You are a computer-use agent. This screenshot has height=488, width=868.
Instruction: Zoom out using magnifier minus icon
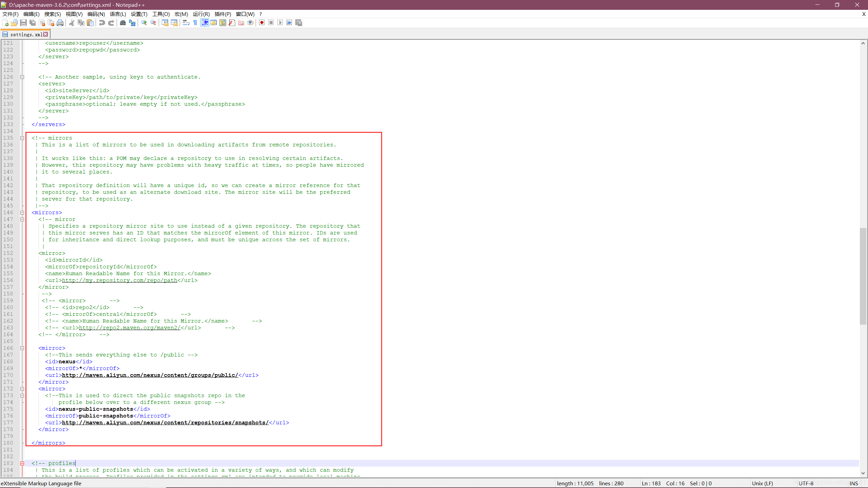(x=153, y=23)
